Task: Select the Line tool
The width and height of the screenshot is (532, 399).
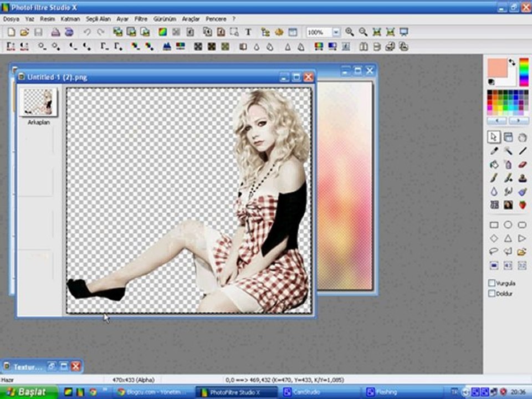Action: 522,151
